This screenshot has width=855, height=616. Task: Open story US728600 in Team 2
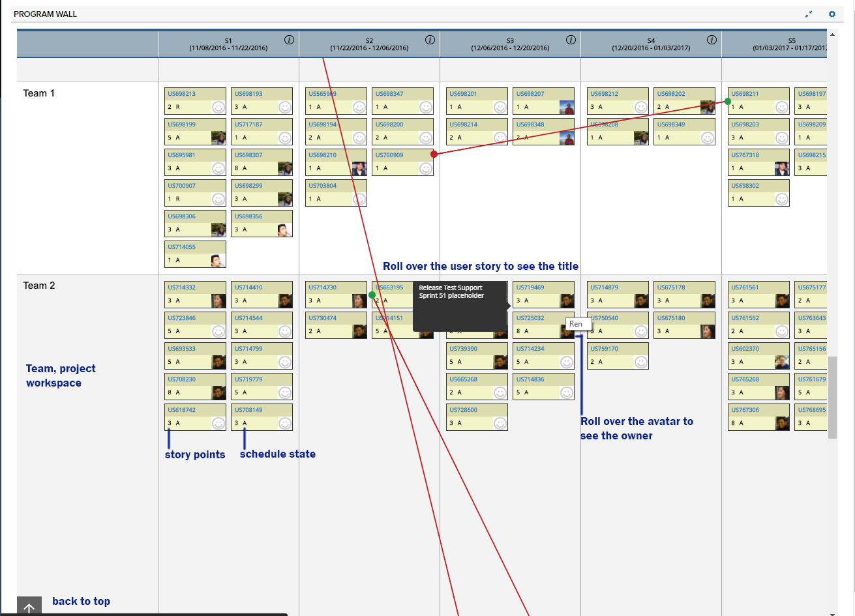(x=463, y=410)
